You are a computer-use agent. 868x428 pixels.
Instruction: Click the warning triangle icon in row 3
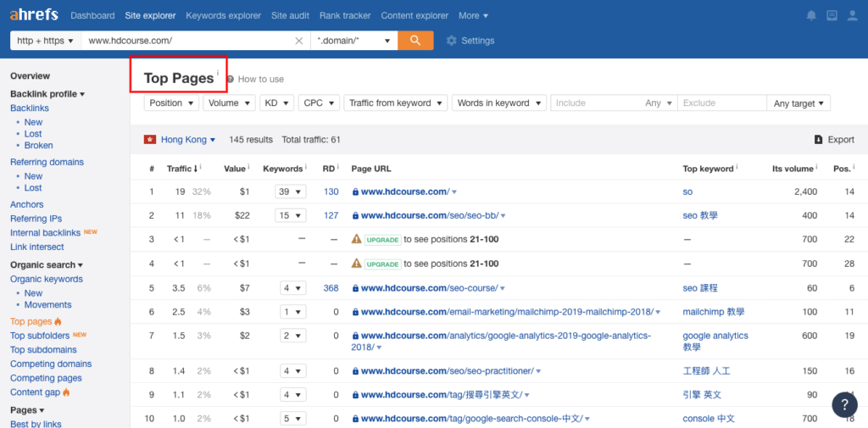357,240
